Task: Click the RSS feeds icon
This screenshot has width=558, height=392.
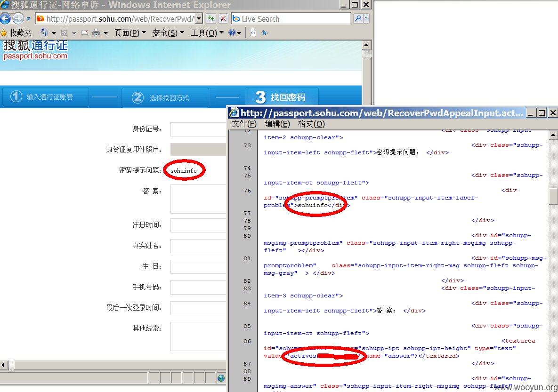Action: pyautogui.click(x=64, y=33)
